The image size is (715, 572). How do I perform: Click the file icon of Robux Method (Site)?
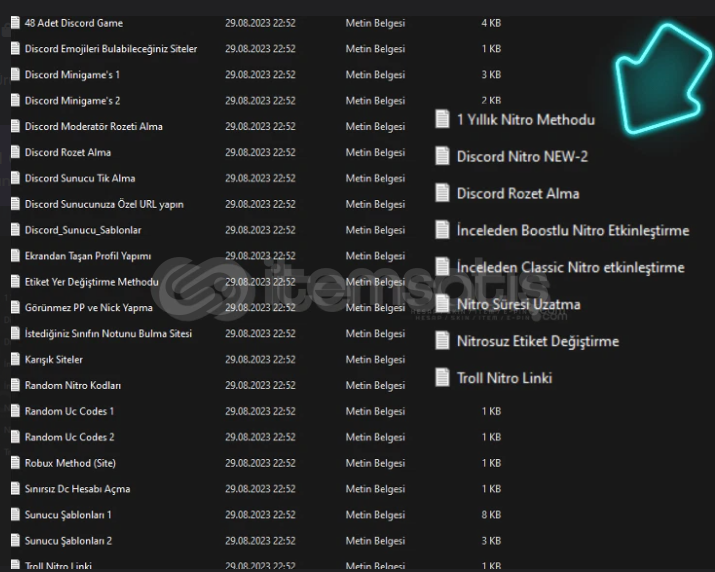tap(15, 463)
